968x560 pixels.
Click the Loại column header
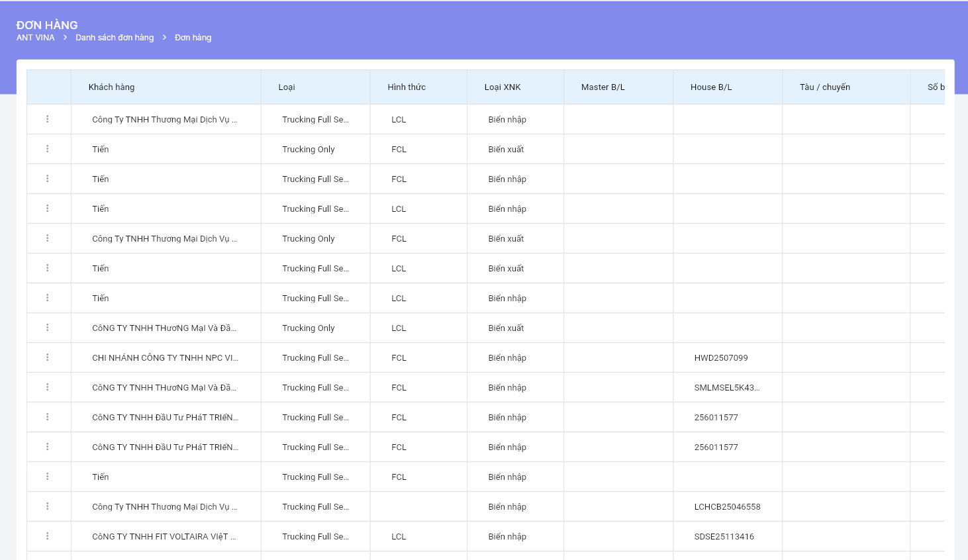pos(287,87)
